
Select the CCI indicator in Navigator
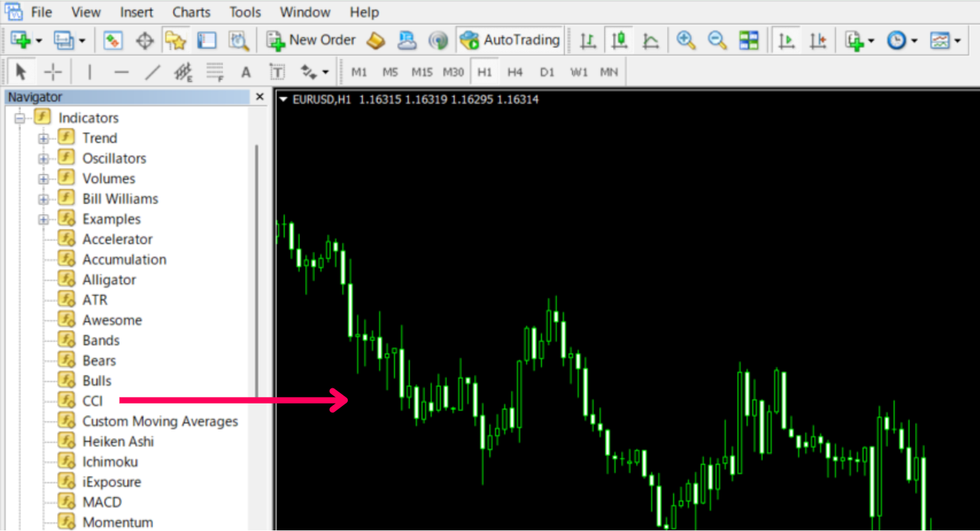click(91, 401)
